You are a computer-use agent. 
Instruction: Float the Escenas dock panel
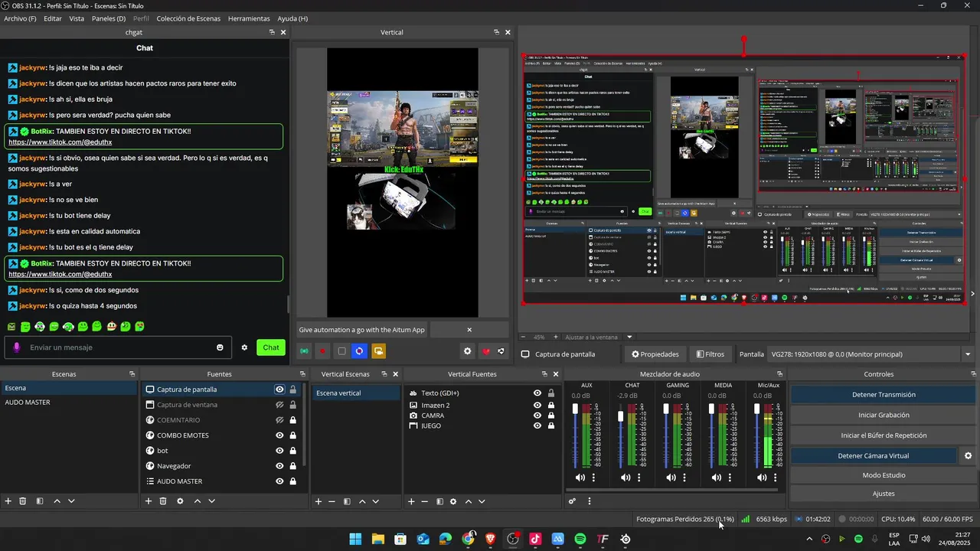(132, 374)
